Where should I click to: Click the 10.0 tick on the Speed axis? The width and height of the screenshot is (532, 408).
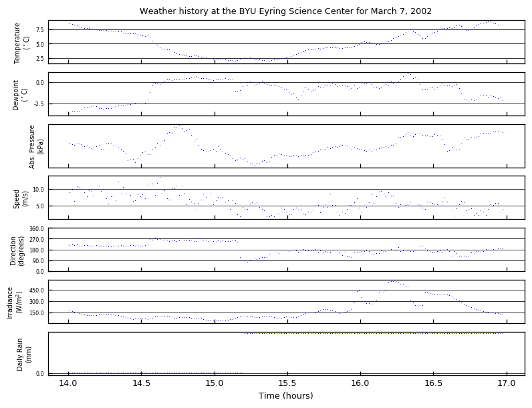(39, 190)
